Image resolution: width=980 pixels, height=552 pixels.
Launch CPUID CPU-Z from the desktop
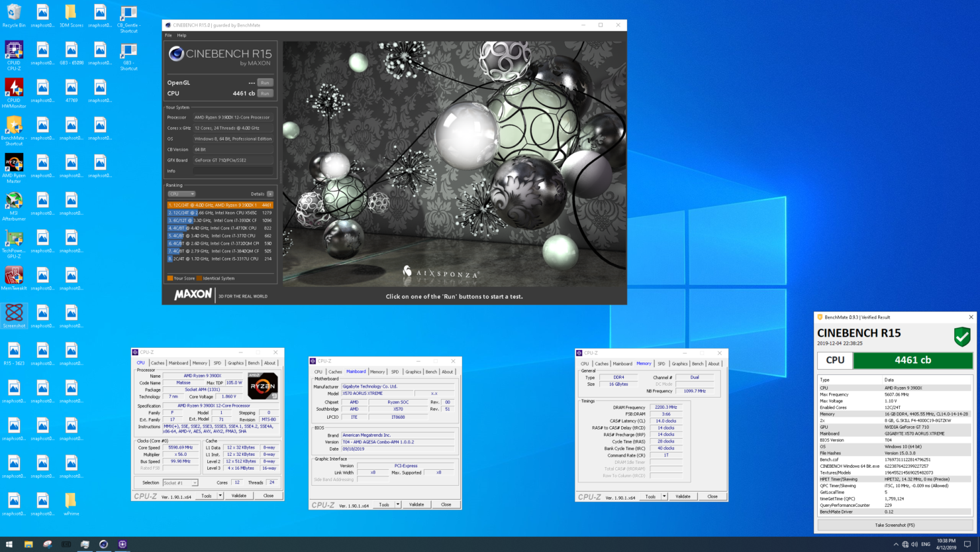click(14, 50)
